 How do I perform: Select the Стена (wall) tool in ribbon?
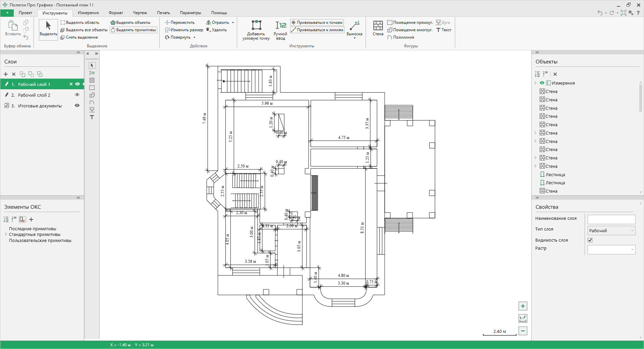pos(378,28)
